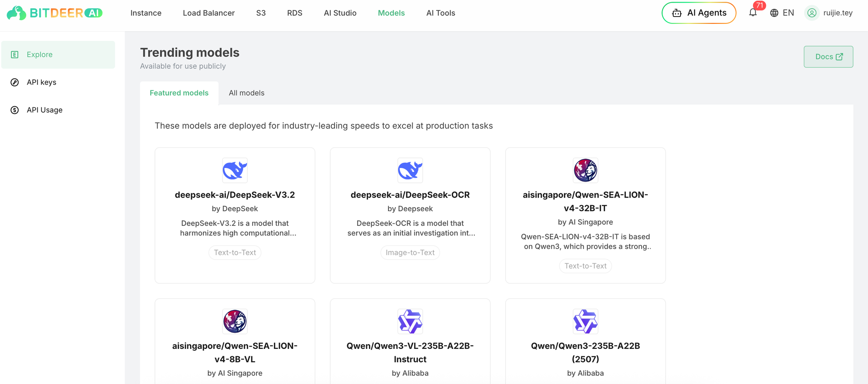The image size is (868, 384).
Task: Click the Qwen3-235B-A22B (2507) model logo
Action: tap(585, 321)
